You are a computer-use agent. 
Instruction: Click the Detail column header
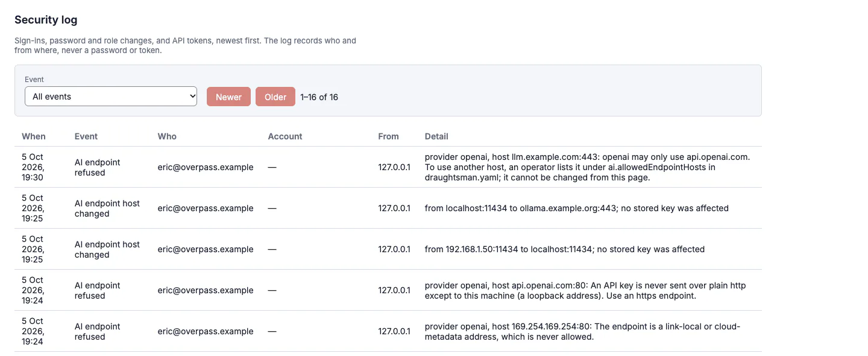click(x=436, y=136)
